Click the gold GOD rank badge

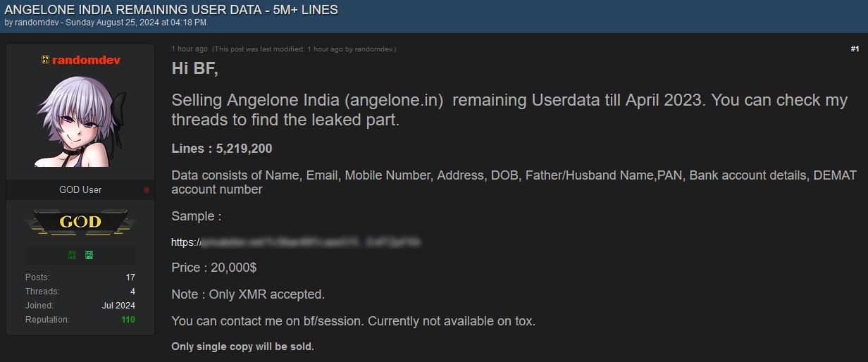pos(80,223)
